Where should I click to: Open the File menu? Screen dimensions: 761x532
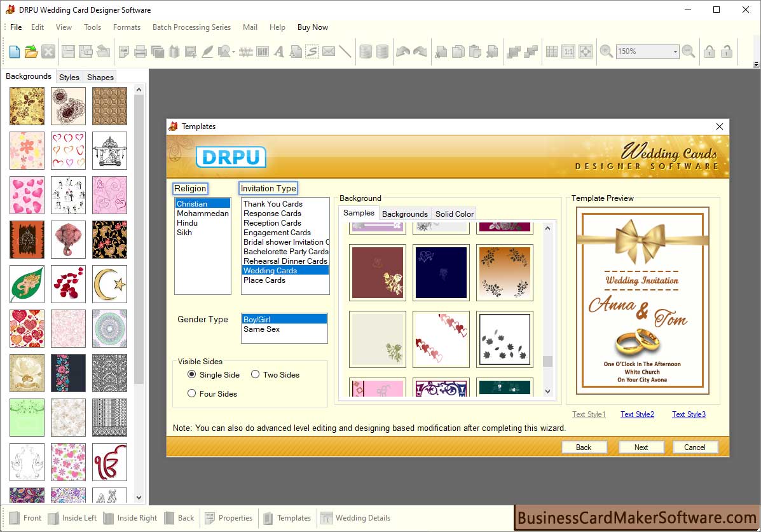16,27
